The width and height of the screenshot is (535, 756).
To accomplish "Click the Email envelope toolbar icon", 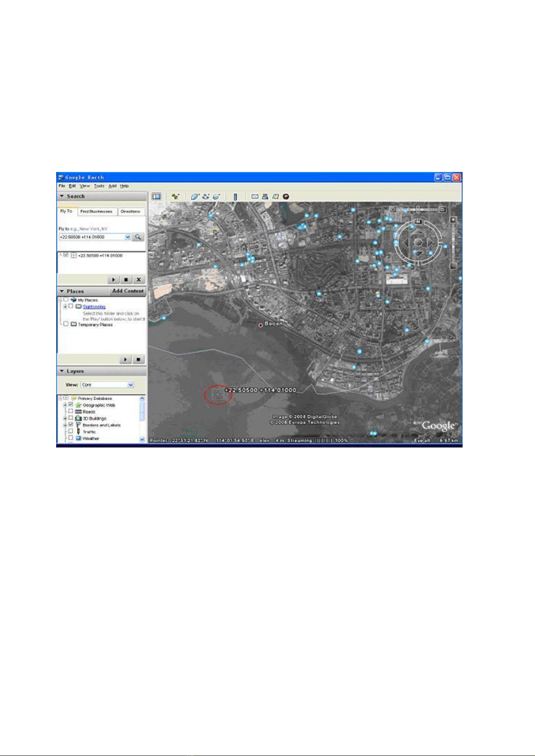I will 255,197.
